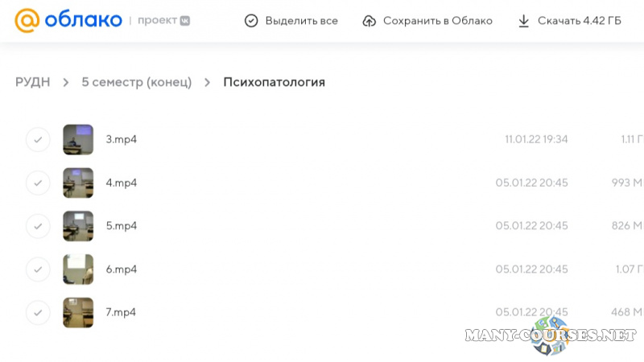Click Сохранить в Облако button
Viewport: 644px width, 362px height.
point(437,21)
